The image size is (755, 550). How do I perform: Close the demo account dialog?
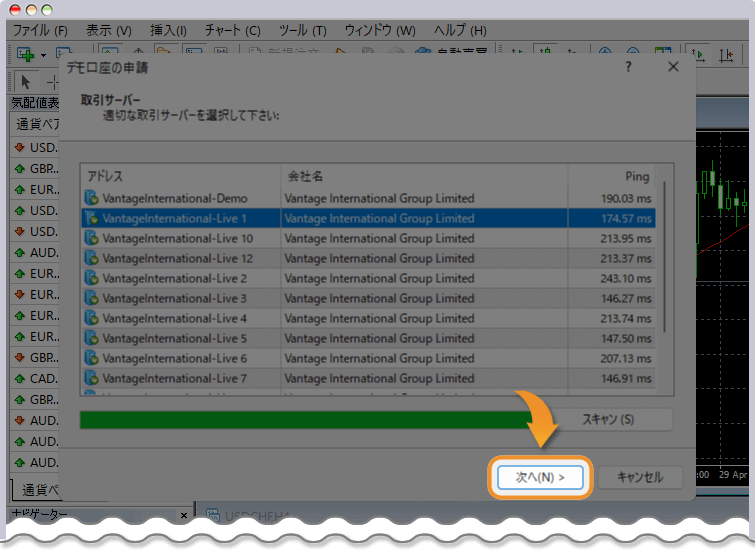(673, 66)
